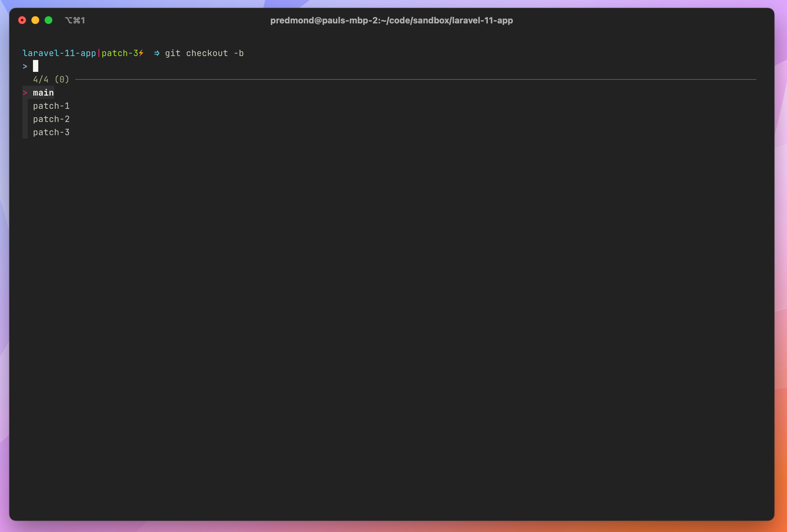787x532 pixels.
Task: Click the laravel-11-app prompt directory name
Action: [x=59, y=53]
